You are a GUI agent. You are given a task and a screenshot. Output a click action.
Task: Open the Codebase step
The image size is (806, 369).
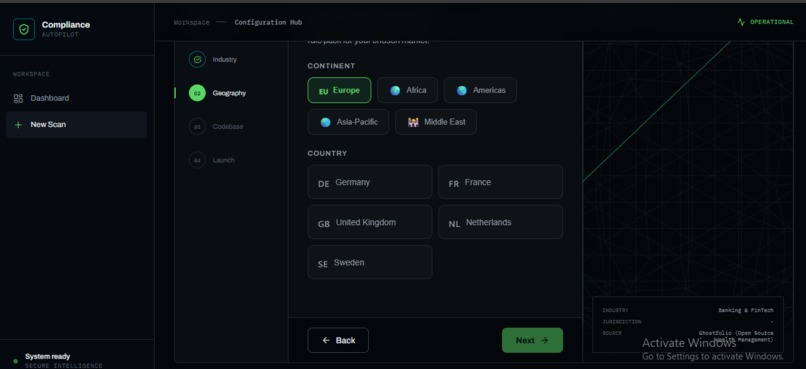pyautogui.click(x=228, y=126)
